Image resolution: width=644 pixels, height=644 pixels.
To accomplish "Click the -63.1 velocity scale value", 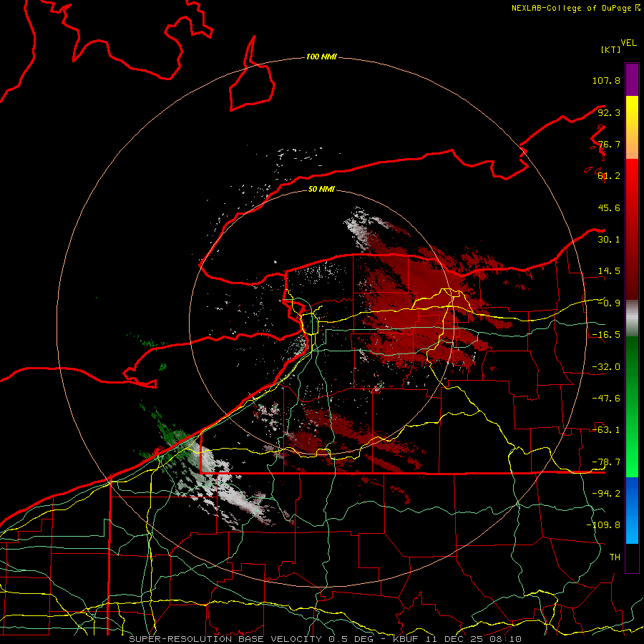I will click(606, 430).
